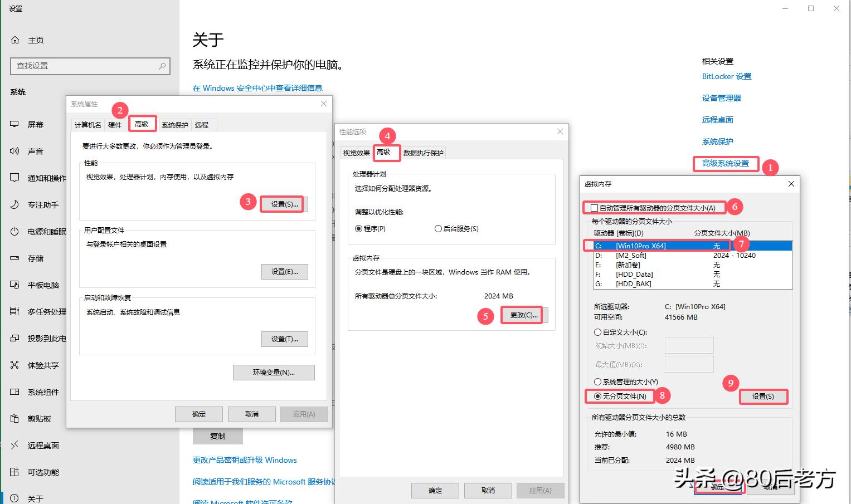Select the 可选功能 sidebar icon
This screenshot has width=851, height=504.
click(14, 472)
